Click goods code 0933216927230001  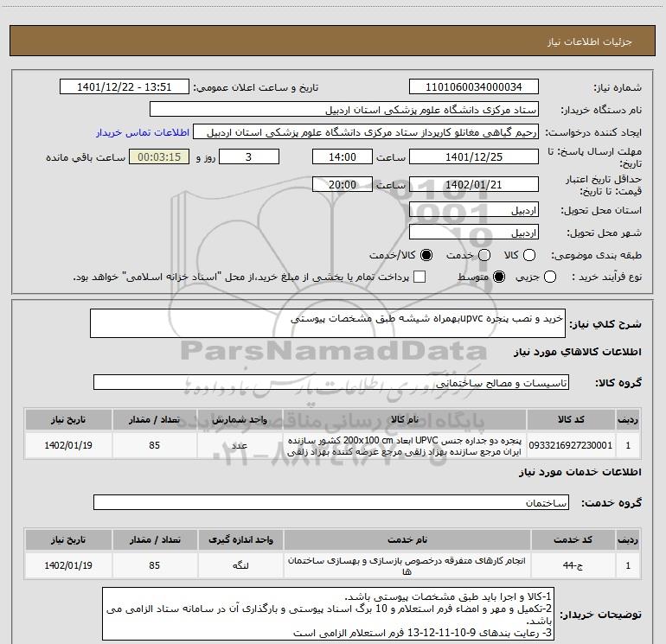571,445
